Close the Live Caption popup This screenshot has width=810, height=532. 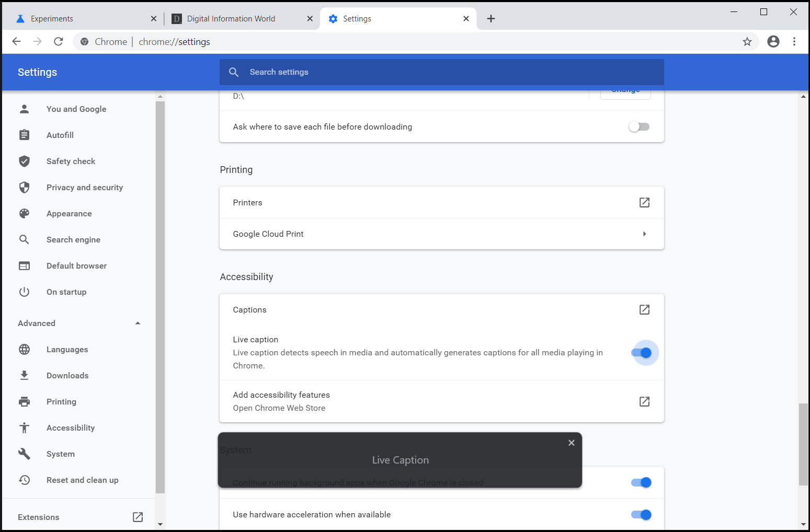pos(572,443)
